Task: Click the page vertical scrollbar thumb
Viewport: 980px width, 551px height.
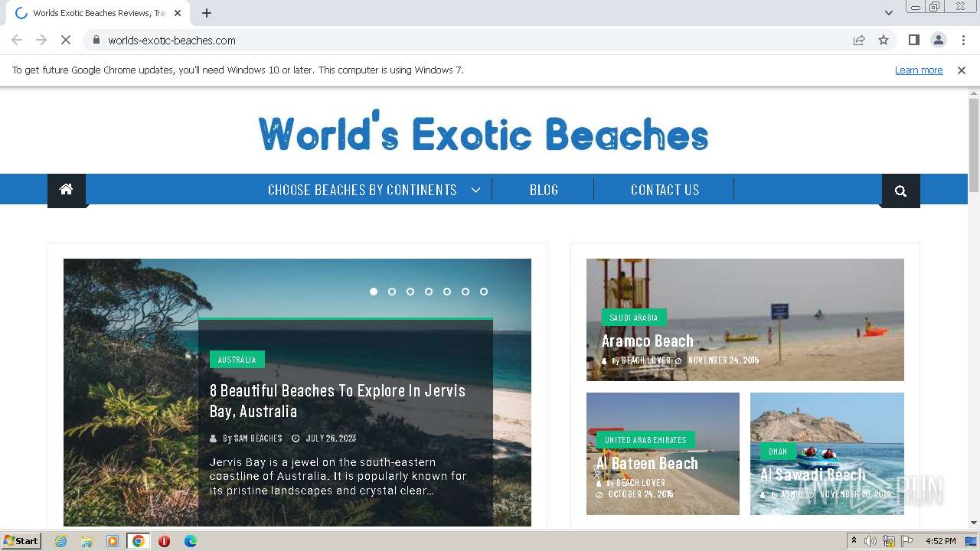Action: click(974, 145)
